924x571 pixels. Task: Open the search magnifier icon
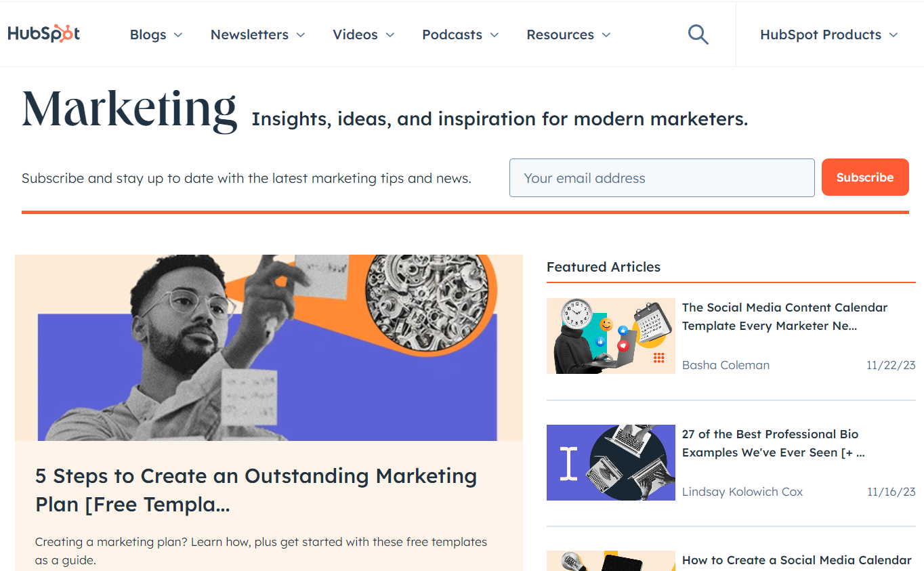(698, 35)
